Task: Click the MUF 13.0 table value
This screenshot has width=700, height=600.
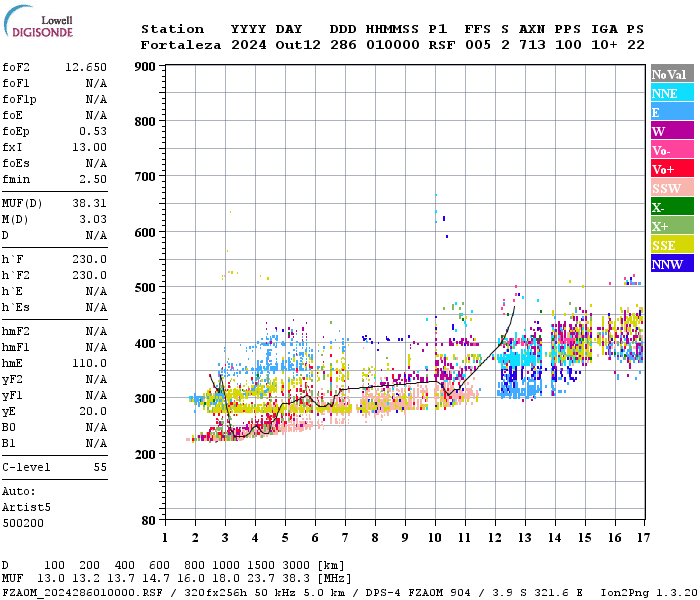Action: coord(50,579)
